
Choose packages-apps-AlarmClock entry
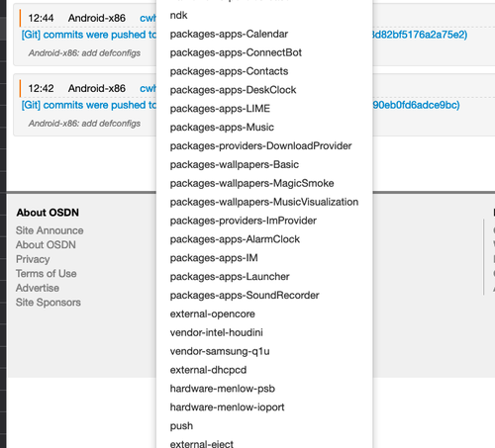pos(264,239)
